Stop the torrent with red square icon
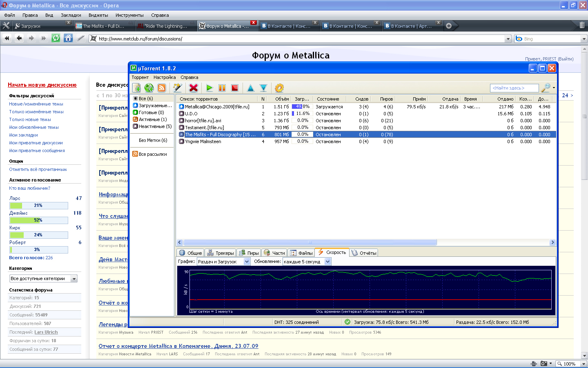Image resolution: width=588 pixels, height=368 pixels. coord(235,88)
